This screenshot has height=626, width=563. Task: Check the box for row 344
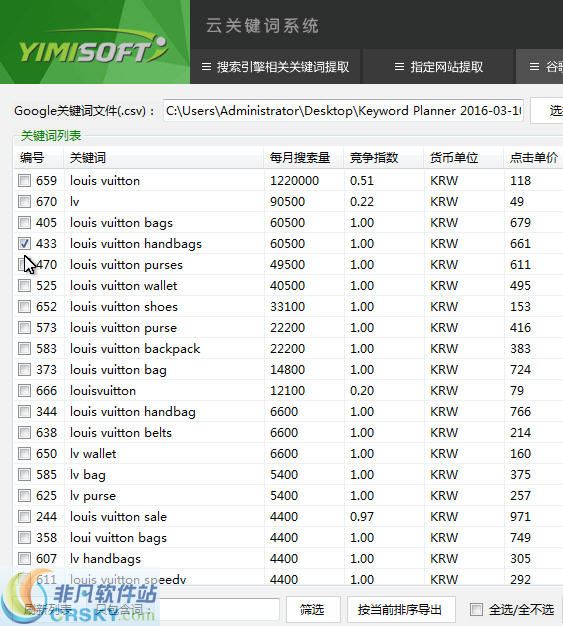[x=24, y=412]
